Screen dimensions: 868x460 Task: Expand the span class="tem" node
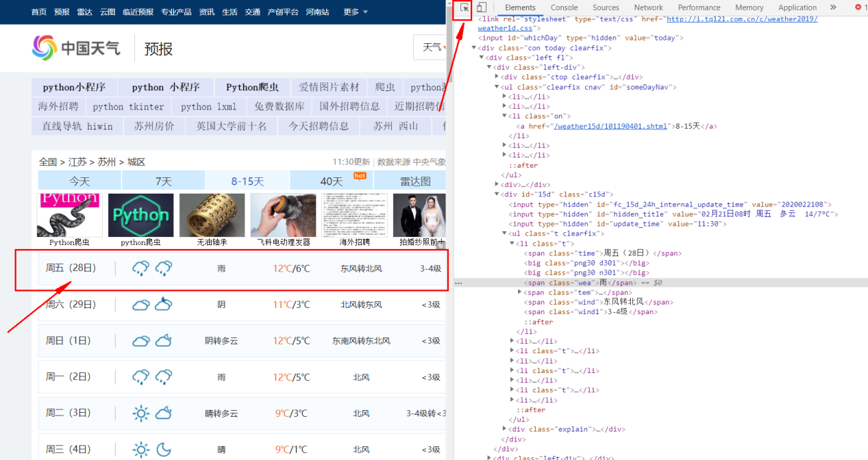point(520,292)
